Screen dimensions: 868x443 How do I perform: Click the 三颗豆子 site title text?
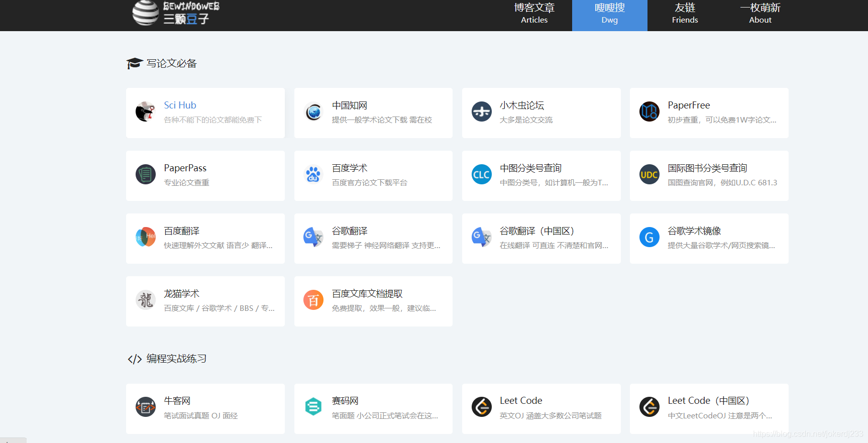186,19
